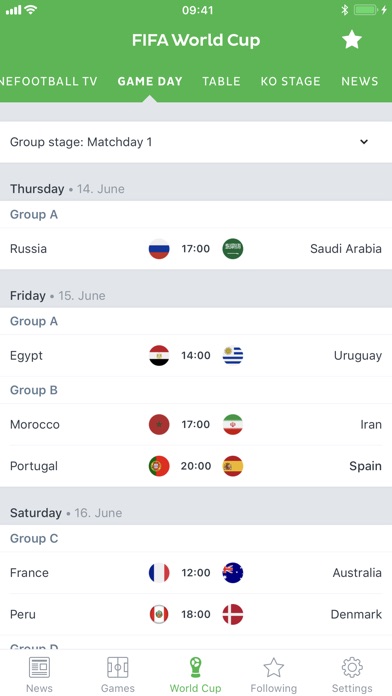The image size is (392, 696).
Task: Tap the favorite star icon in header
Action: (352, 40)
